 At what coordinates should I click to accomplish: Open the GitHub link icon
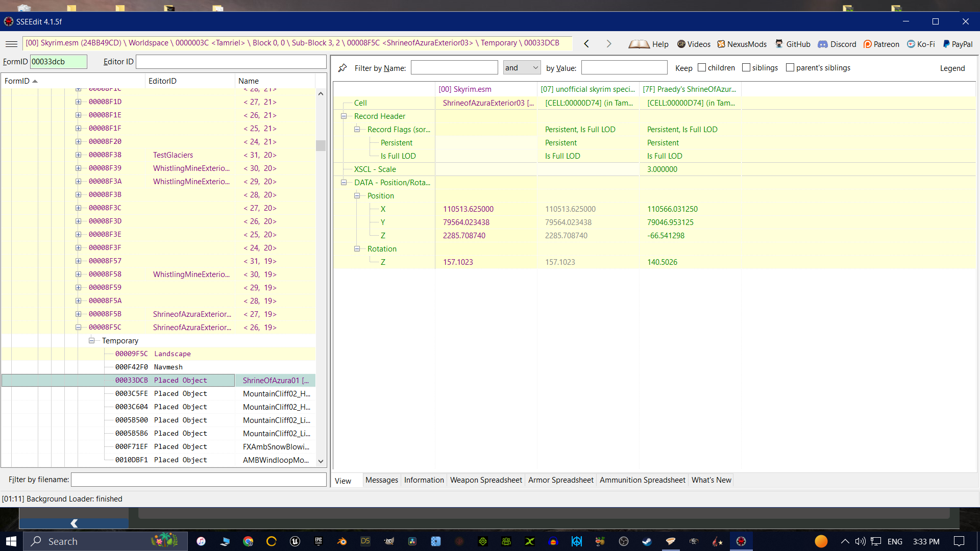(x=779, y=44)
